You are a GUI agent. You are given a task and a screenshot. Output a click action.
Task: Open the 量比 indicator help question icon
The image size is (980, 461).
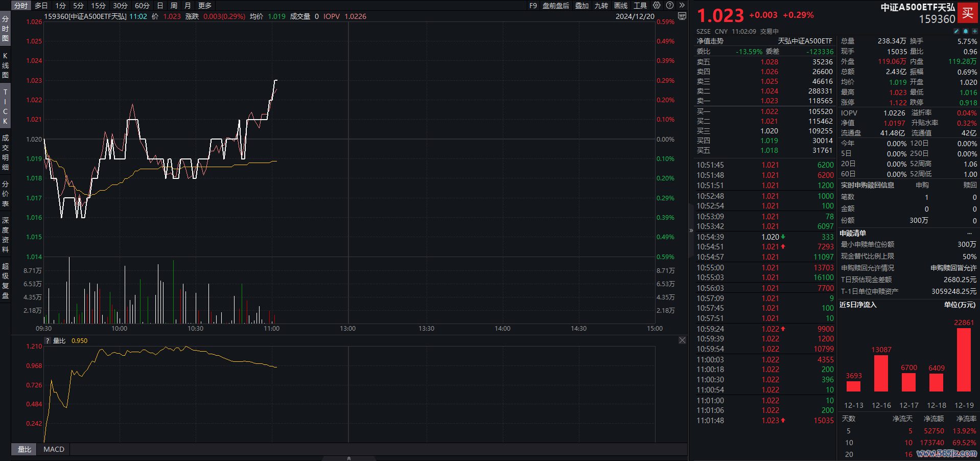coord(48,341)
